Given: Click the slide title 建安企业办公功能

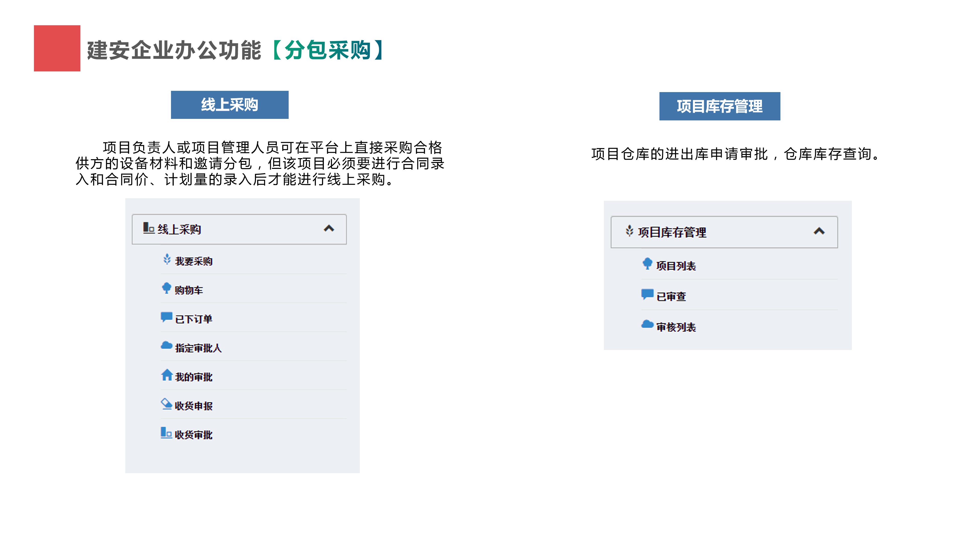Looking at the screenshot, I should click(x=174, y=50).
